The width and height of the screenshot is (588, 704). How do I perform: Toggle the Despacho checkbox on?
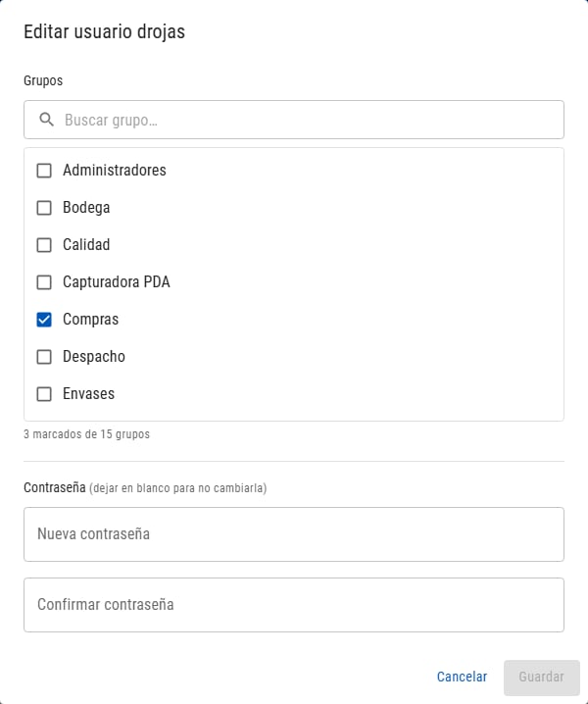tap(44, 357)
